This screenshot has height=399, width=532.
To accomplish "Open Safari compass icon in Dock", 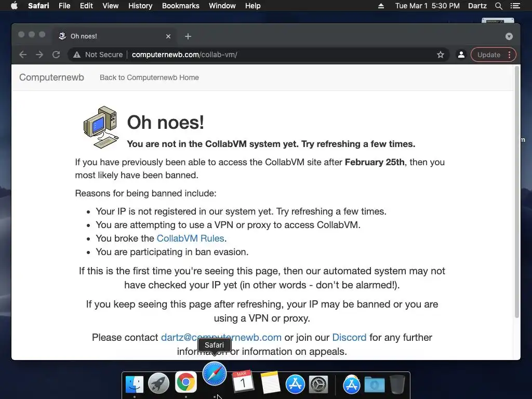I will [215, 374].
